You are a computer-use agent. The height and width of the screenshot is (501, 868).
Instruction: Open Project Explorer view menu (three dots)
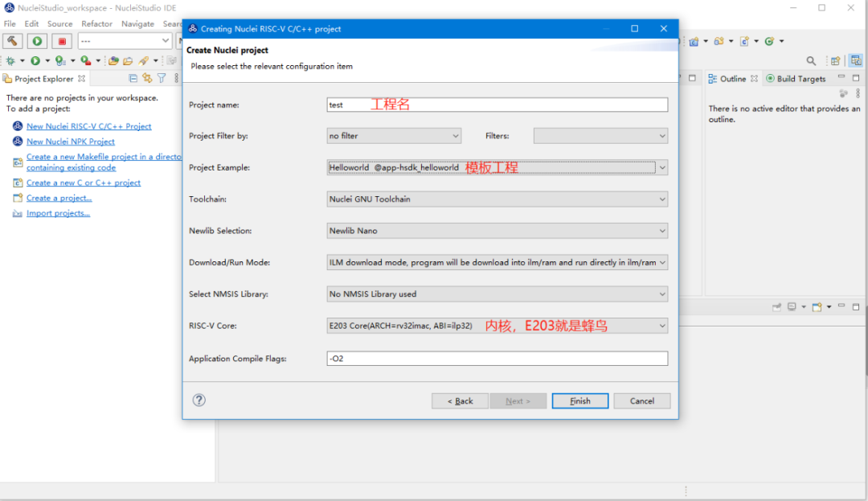(x=176, y=79)
